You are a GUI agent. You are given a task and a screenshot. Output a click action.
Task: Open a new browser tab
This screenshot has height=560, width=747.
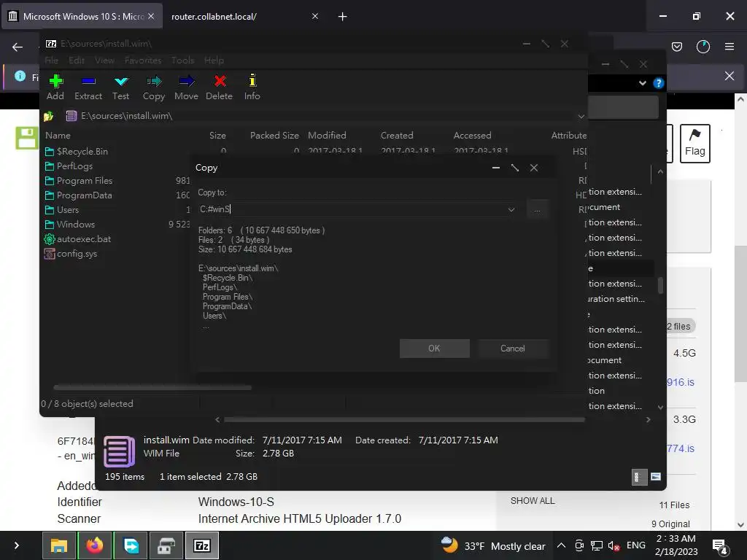[343, 17]
